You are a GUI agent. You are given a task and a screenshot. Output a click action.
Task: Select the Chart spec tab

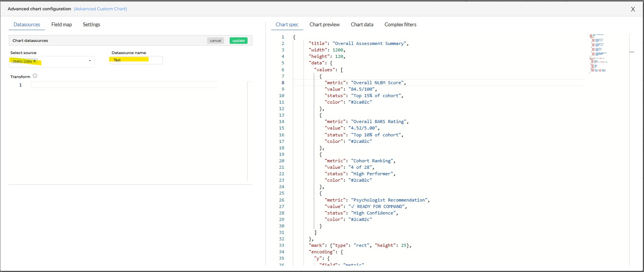[x=287, y=24]
